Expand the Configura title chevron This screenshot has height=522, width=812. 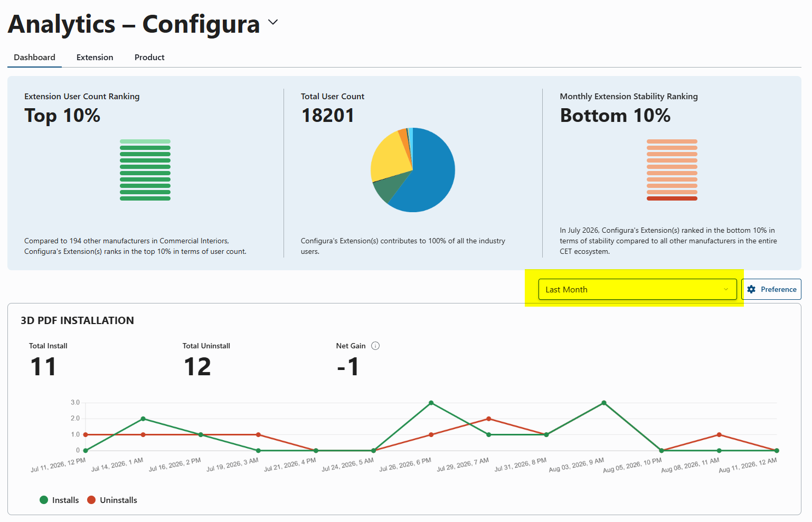point(273,22)
